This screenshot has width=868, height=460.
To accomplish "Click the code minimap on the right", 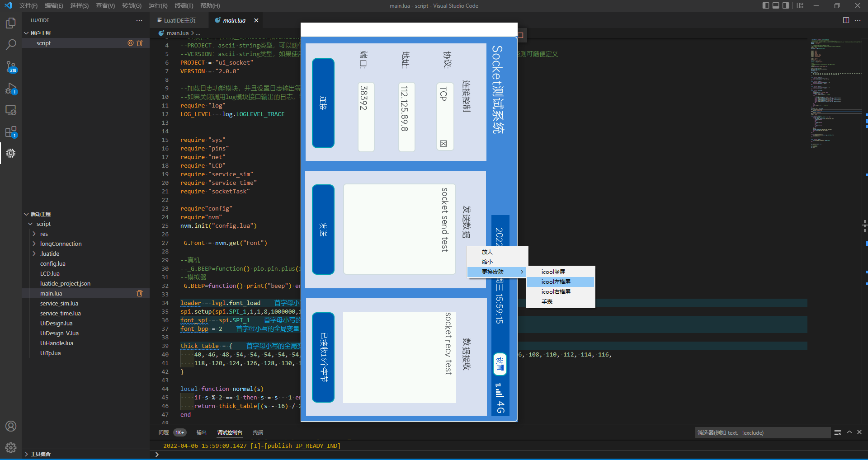I will pos(836,93).
